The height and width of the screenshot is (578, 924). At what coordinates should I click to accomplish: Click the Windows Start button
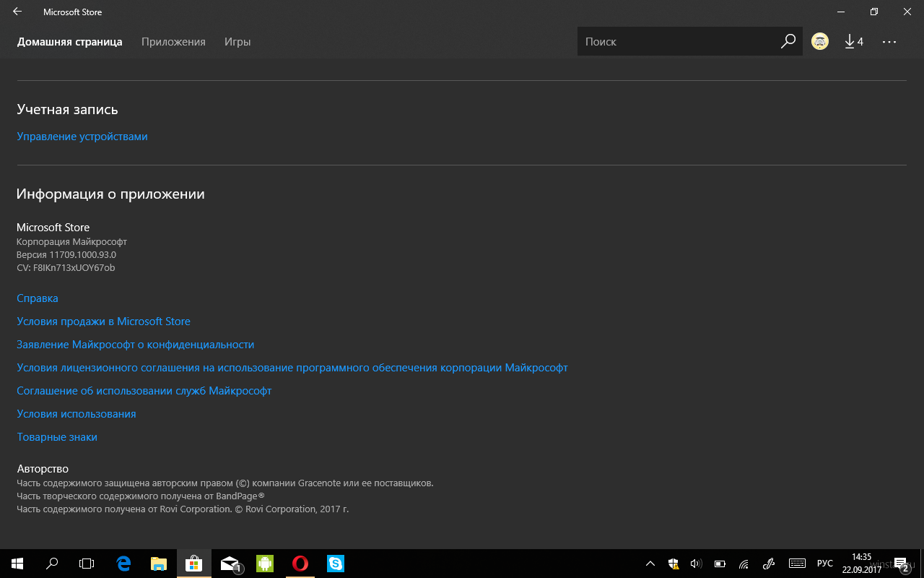pos(17,564)
